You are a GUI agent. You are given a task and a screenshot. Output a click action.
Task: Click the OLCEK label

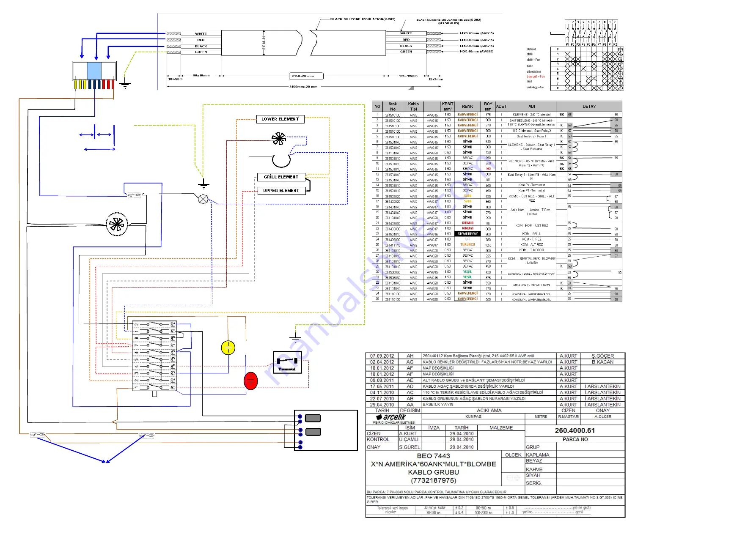(513, 455)
